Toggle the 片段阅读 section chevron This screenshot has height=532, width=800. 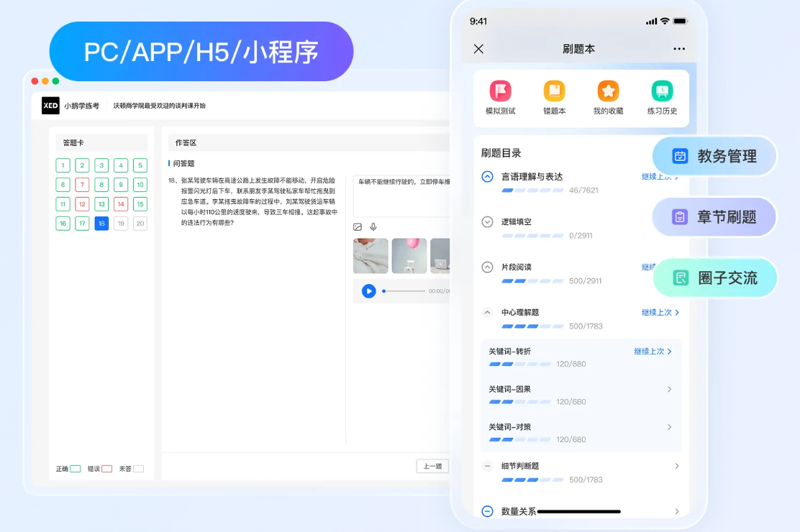(x=487, y=267)
